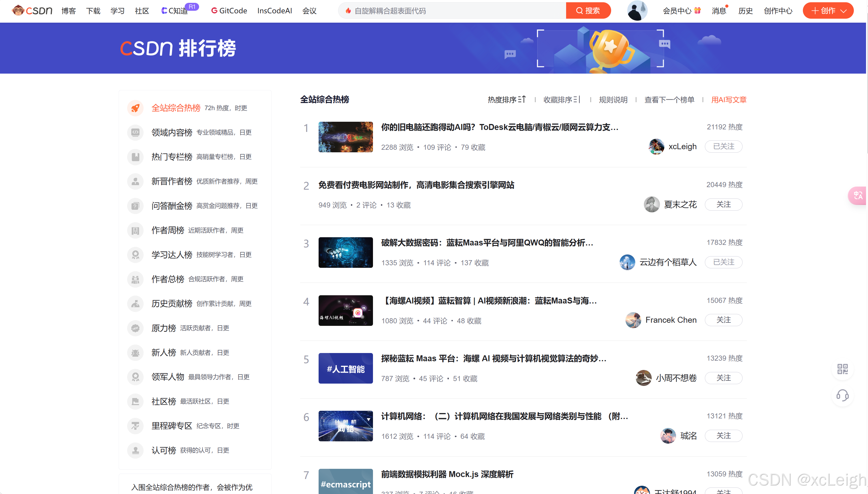Open article 前端数据模拟利器 Mock.js 深度解析
The height and width of the screenshot is (494, 868).
(x=447, y=474)
